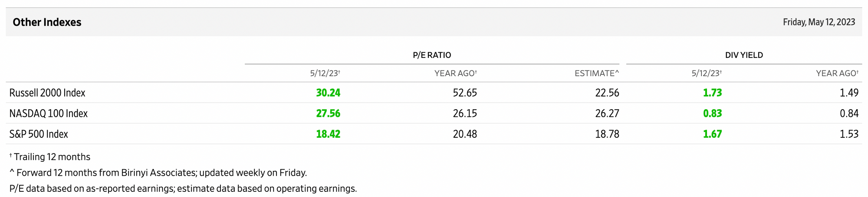Click NASDAQ 100 green dividend yield 0.83
Screen dimensions: 868x197
coord(712,114)
